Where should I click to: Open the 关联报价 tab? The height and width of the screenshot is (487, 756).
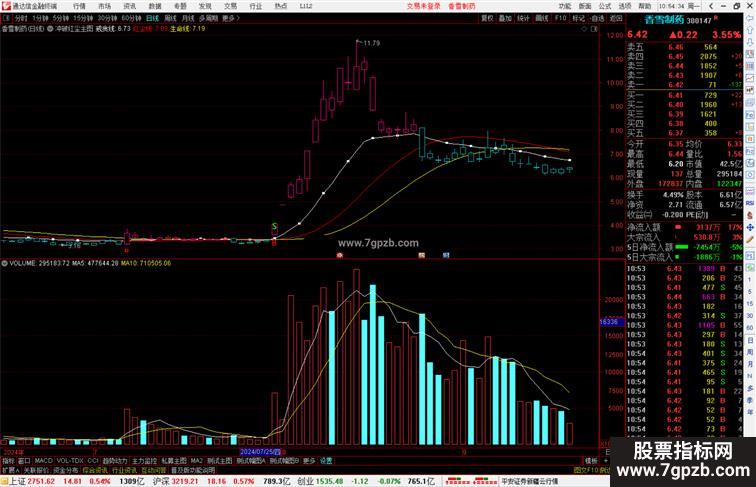pyautogui.click(x=36, y=470)
